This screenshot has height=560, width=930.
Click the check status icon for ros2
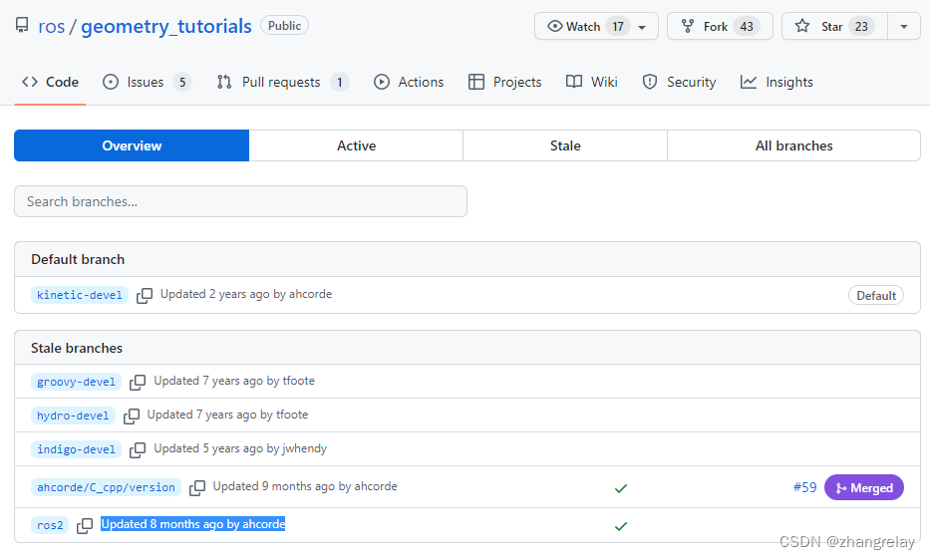pyautogui.click(x=621, y=526)
